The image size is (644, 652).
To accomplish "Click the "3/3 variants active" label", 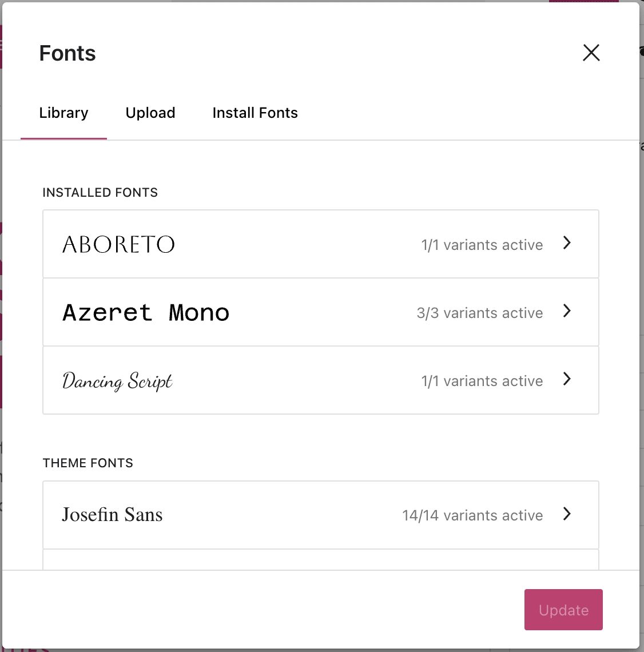I will tap(479, 313).
